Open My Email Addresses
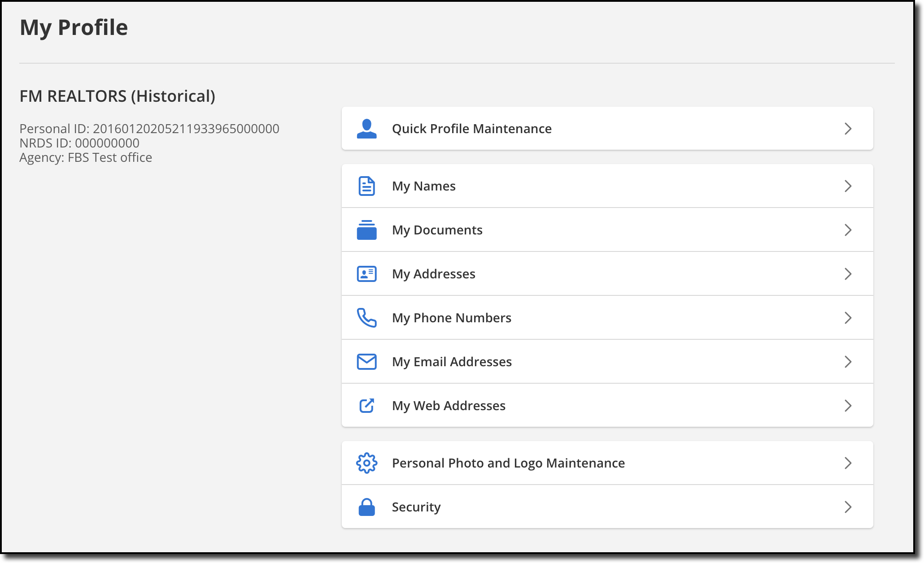The image size is (924, 563). [607, 362]
